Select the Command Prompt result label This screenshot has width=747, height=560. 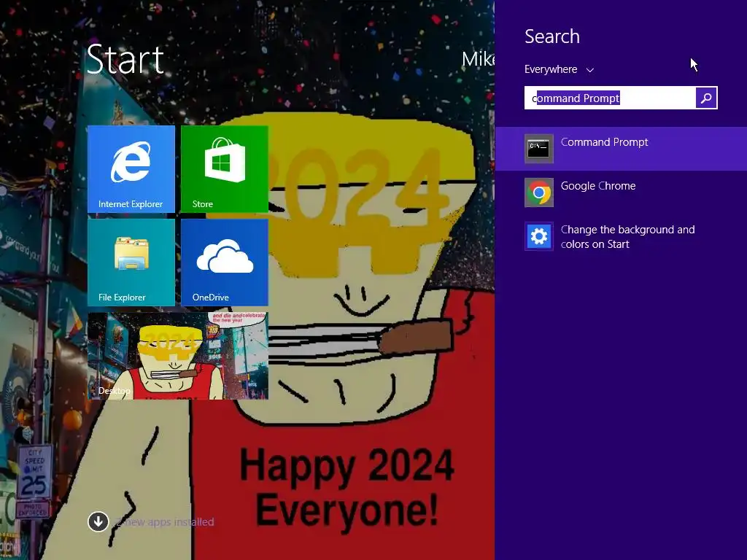(x=604, y=142)
